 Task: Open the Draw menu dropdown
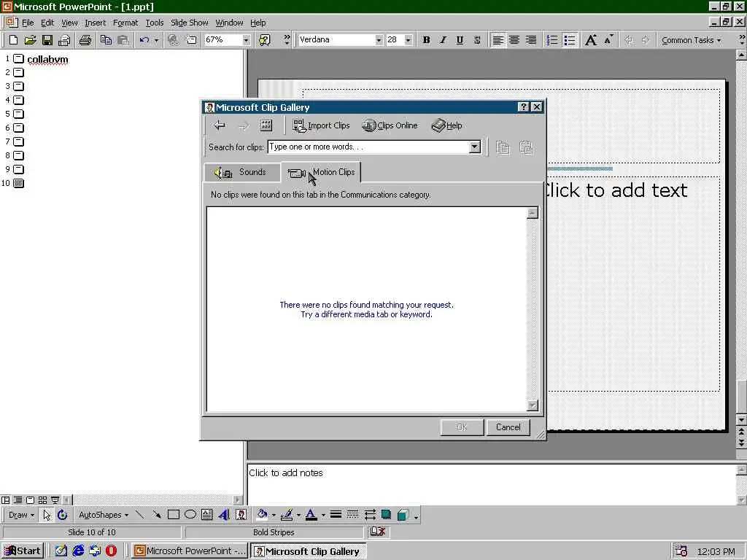(21, 515)
